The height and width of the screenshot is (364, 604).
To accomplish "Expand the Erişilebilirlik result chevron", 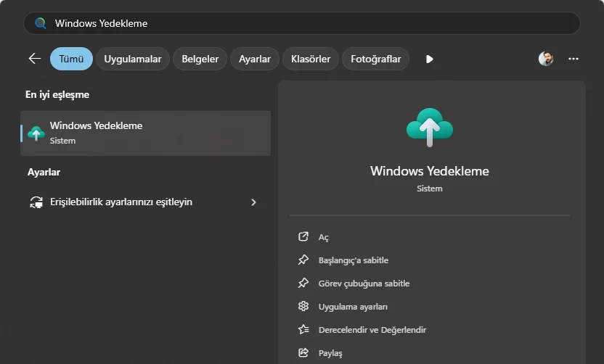I will pyautogui.click(x=253, y=202).
